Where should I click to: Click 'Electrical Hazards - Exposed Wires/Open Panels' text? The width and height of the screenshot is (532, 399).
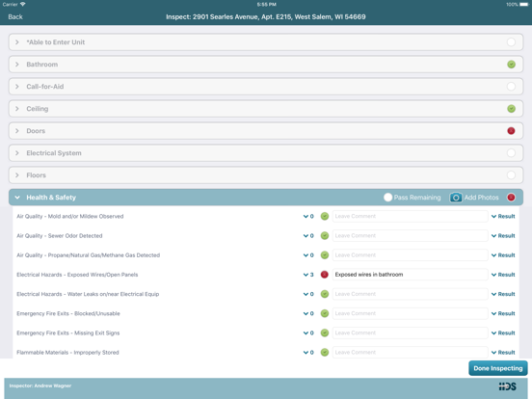point(77,275)
